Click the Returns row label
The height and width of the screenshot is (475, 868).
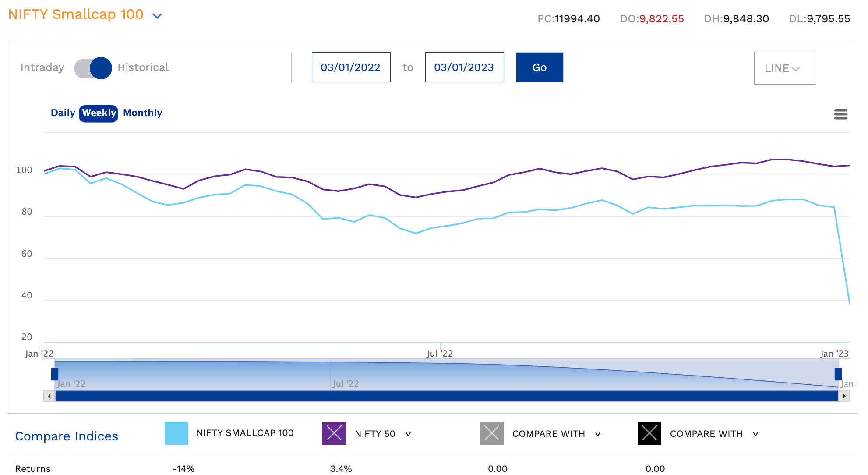pyautogui.click(x=33, y=469)
